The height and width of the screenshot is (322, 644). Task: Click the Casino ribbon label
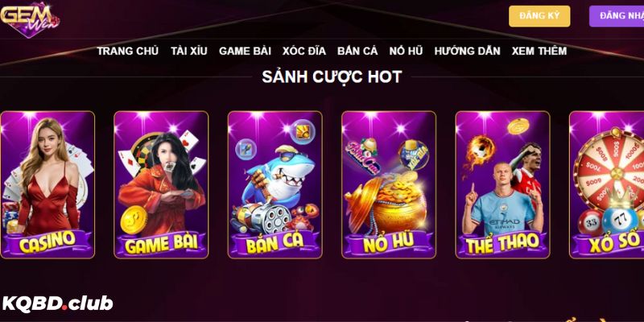pyautogui.click(x=47, y=242)
